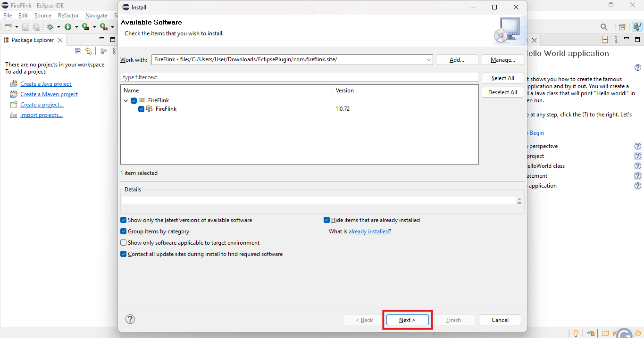Open the Refactor menu
Screen dimensions: 644x338
click(68, 16)
